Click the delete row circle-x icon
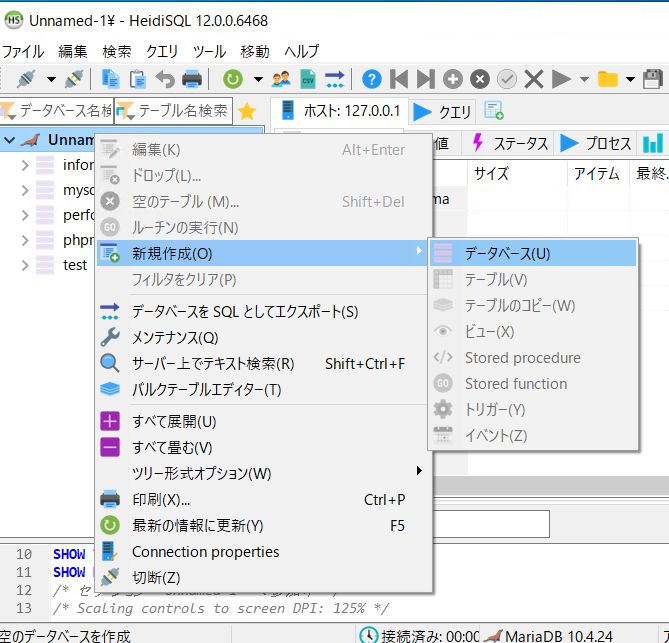669x643 pixels. click(x=480, y=79)
